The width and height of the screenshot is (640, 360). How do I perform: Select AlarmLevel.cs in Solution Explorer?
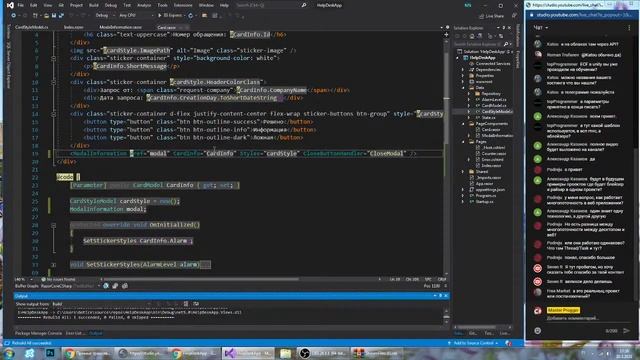click(493, 100)
